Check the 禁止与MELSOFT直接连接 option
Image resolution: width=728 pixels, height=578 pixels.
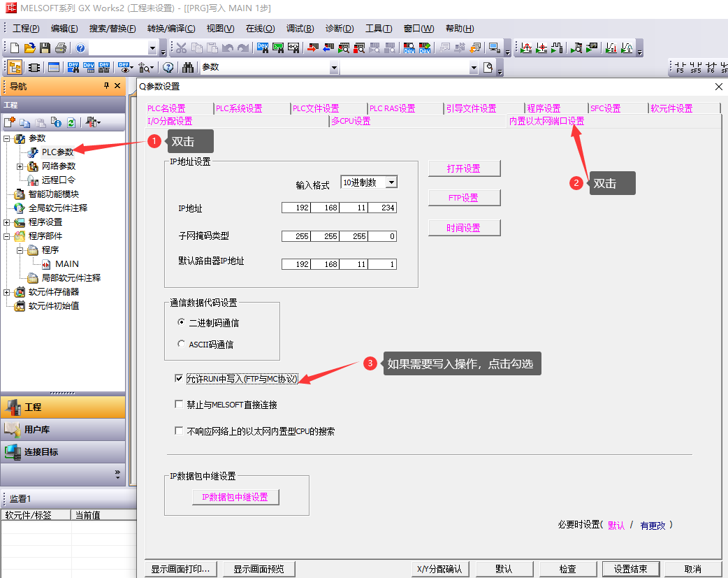click(179, 403)
